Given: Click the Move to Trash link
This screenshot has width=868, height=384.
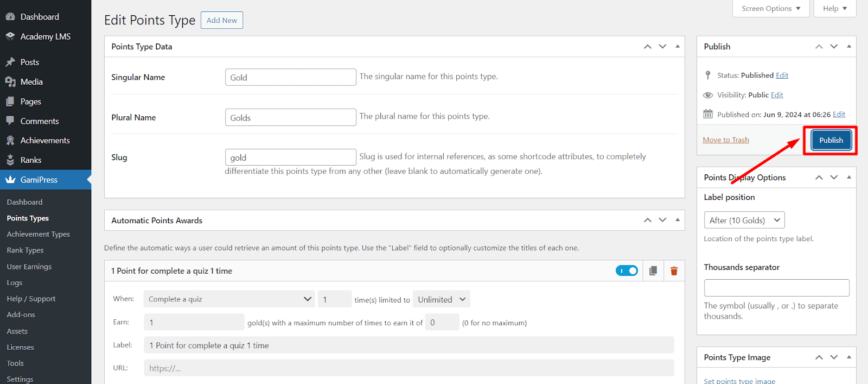Looking at the screenshot, I should tap(725, 140).
